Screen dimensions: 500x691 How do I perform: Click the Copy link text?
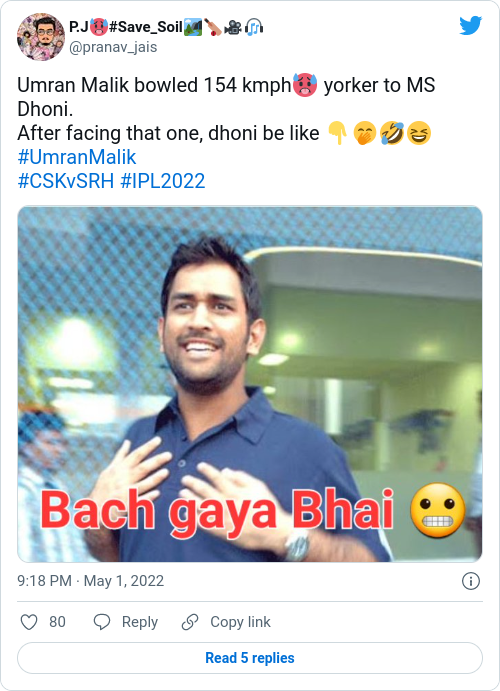click(240, 622)
